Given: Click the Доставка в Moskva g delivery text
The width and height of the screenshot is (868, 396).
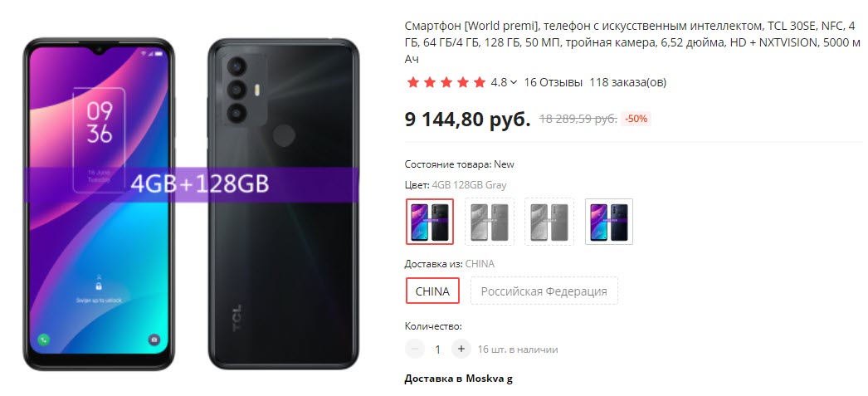Looking at the screenshot, I should [x=458, y=379].
